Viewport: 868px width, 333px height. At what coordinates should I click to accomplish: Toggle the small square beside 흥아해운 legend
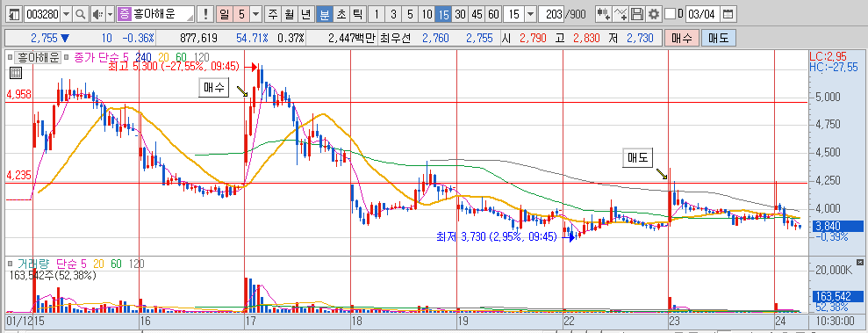click(10, 56)
